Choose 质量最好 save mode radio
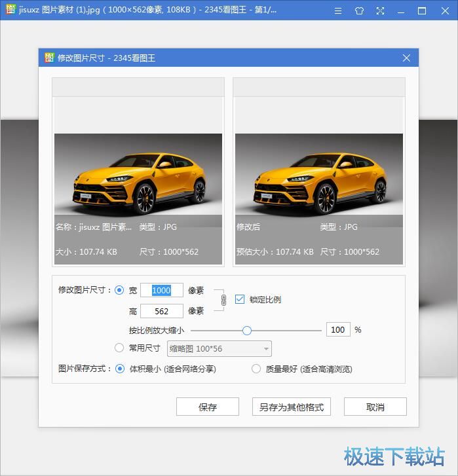 coord(256,369)
